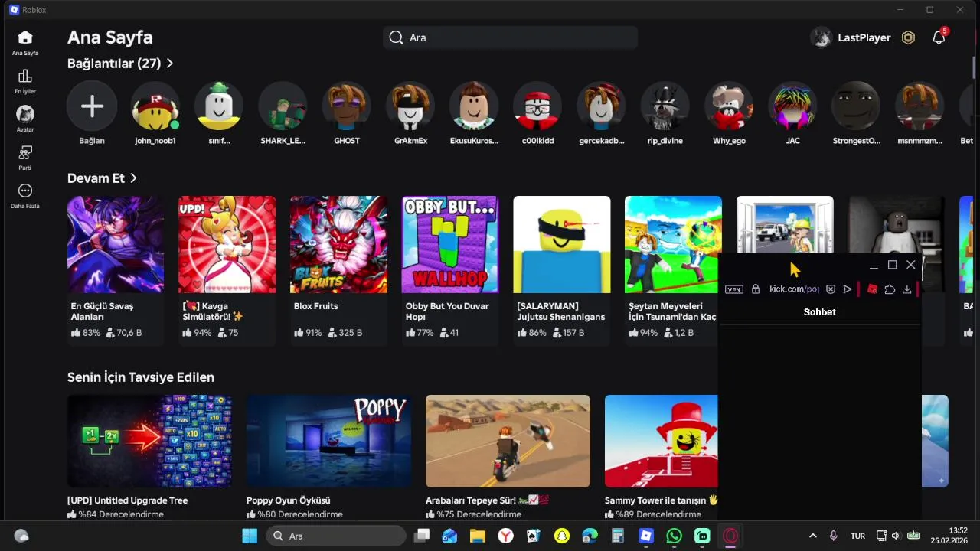Open Arabaları Tepeye Sür thumbnail
The height and width of the screenshot is (551, 980).
click(508, 441)
